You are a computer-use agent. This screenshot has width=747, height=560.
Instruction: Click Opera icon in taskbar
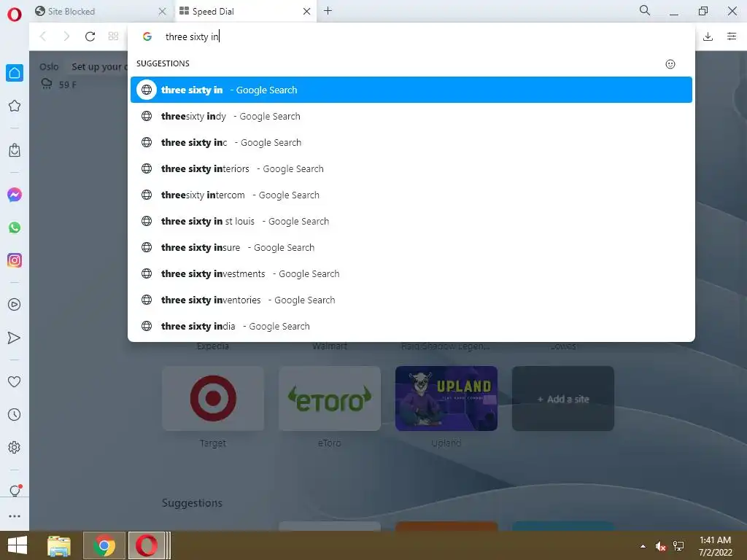pos(147,545)
